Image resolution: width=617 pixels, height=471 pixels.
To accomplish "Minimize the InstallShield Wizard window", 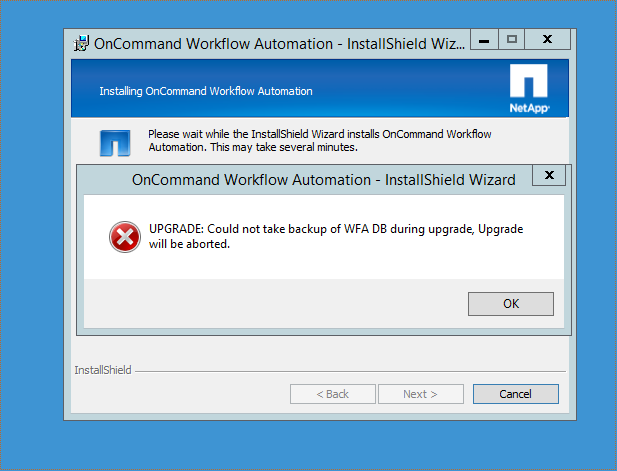I will coord(484,40).
